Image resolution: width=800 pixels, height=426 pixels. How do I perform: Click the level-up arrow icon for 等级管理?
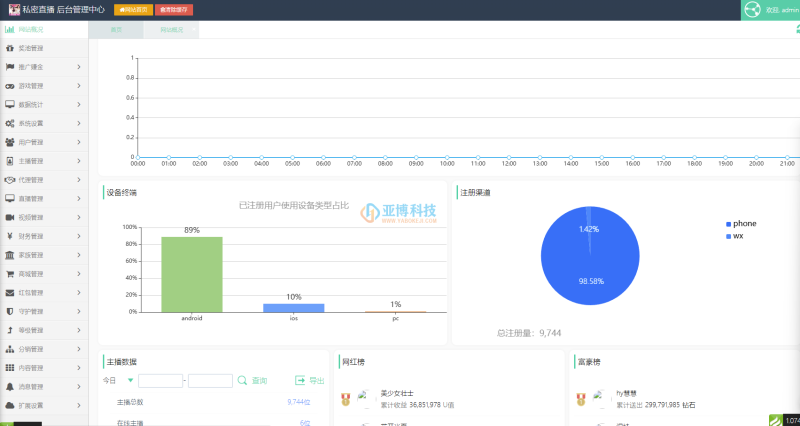point(9,330)
